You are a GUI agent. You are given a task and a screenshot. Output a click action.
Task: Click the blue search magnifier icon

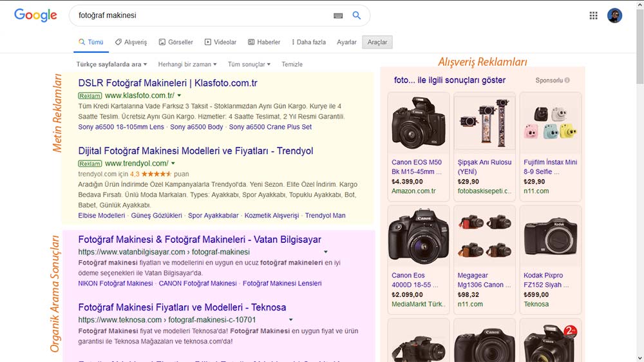click(x=357, y=15)
